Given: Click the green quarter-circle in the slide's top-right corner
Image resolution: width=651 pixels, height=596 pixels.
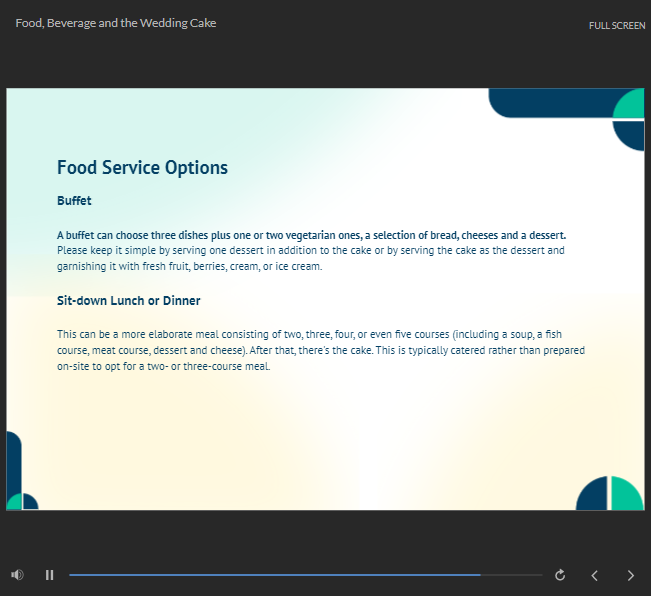Looking at the screenshot, I should (631, 103).
